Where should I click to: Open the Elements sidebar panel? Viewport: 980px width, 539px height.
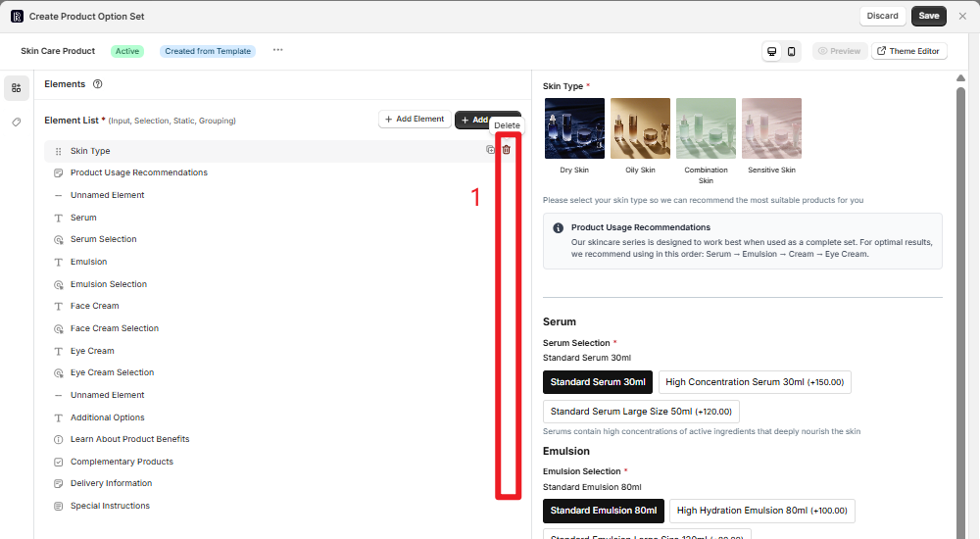(x=17, y=88)
